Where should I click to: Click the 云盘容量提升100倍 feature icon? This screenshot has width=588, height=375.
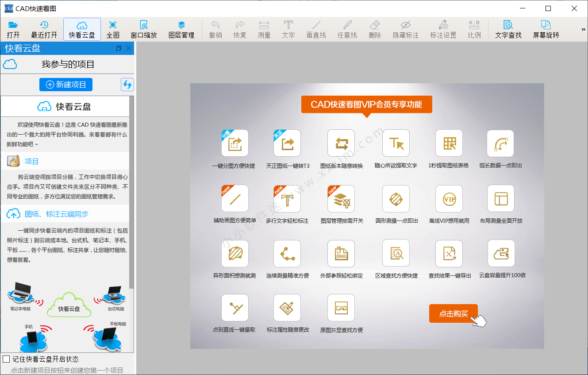(x=501, y=254)
